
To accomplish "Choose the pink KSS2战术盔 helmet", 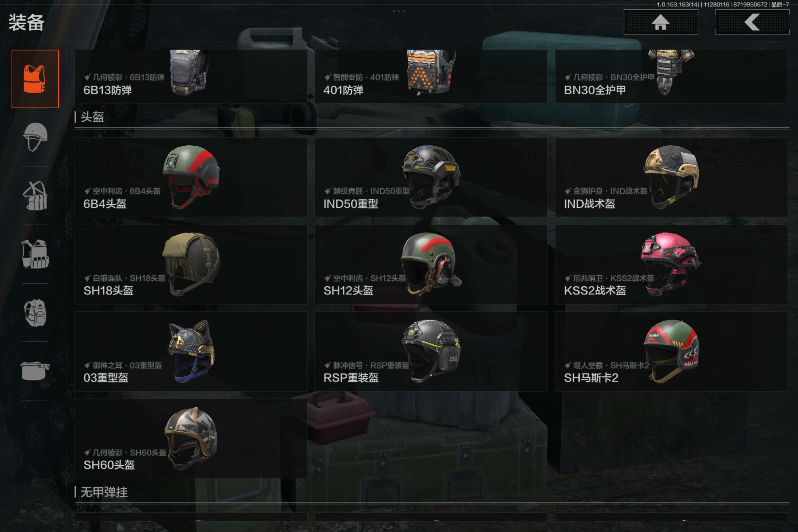I will pyautogui.click(x=671, y=264).
